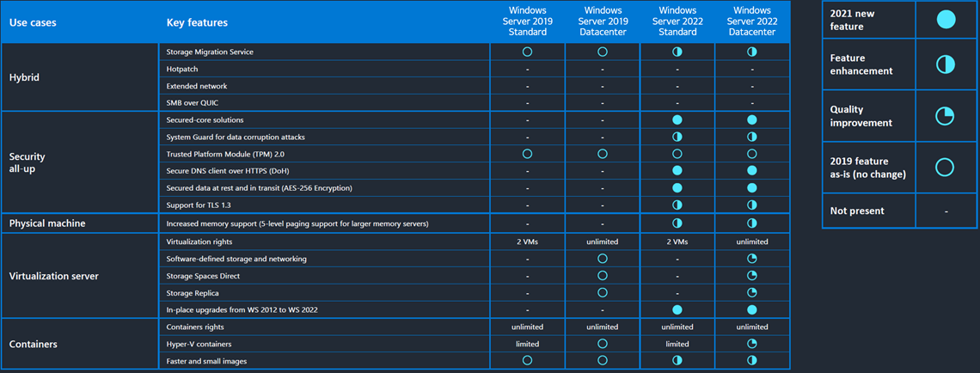This screenshot has height=373, width=980.
Task: Click the Hybrid use case label
Action: tap(22, 77)
